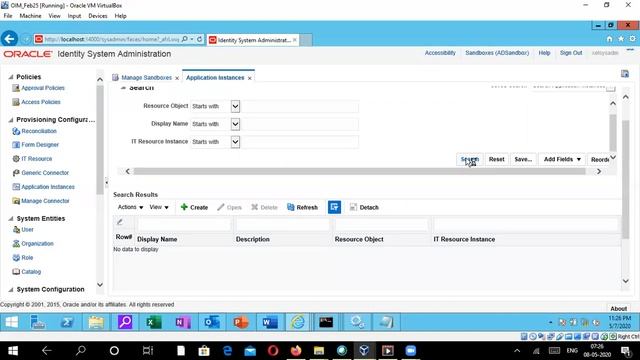Open Outlook from guest taskbar
Screen dimensions: 640x360
click(x=212, y=322)
